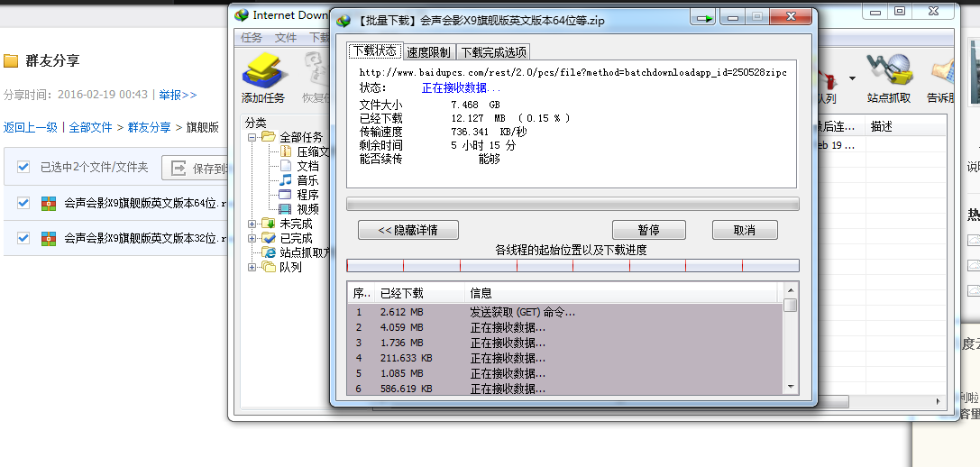Click the 返回上一级 link

click(30, 127)
